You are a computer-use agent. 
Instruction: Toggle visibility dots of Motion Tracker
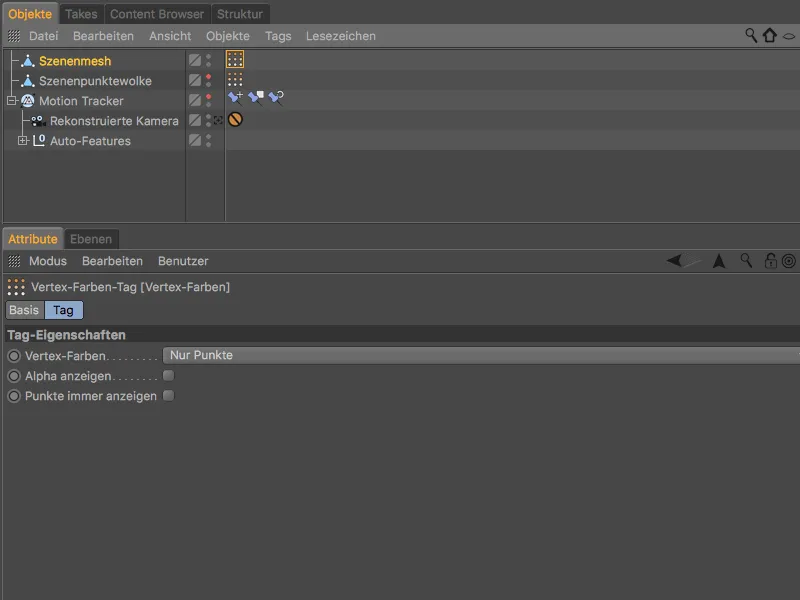(208, 101)
